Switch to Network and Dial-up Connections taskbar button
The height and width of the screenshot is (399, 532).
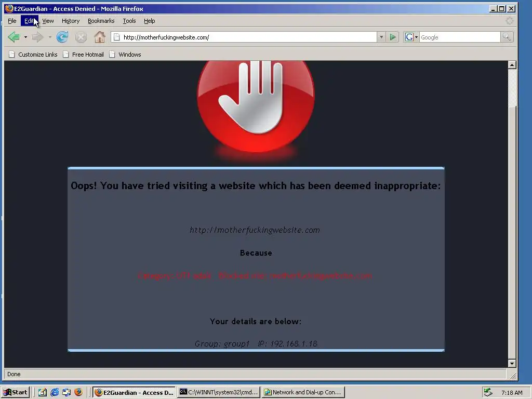[303, 392]
